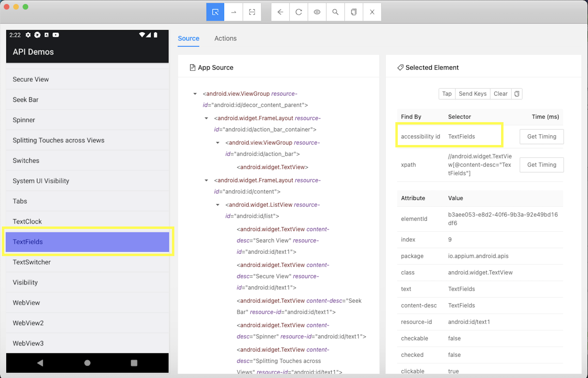
Task: Quit session with the X toolbar icon
Action: [x=372, y=12]
